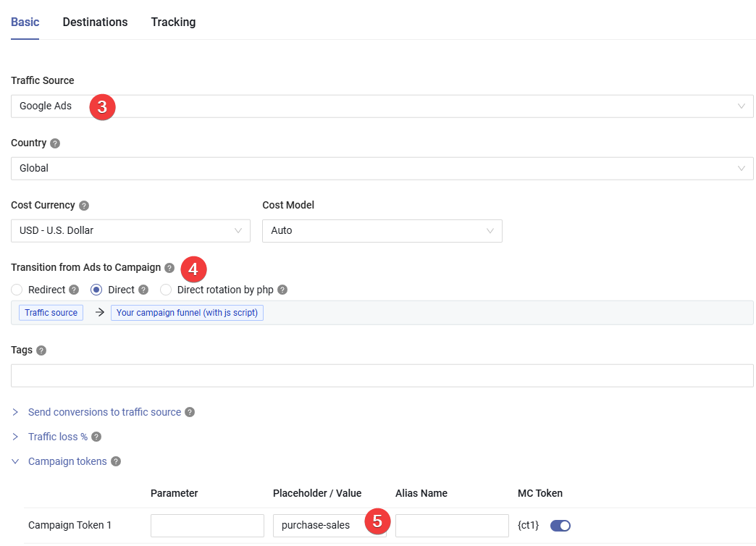The image size is (756, 546).
Task: Open the Cost Currency dropdown
Action: [130, 230]
